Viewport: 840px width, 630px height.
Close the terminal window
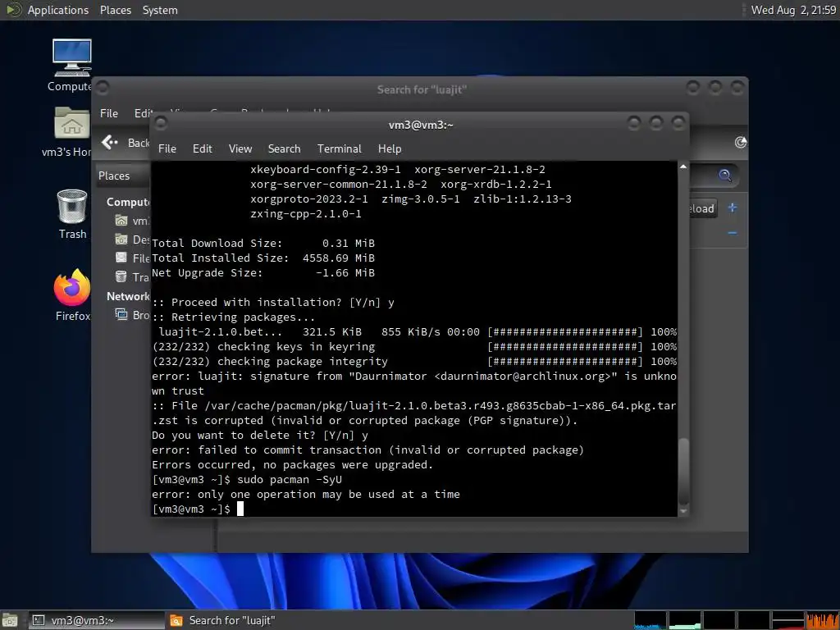678,124
